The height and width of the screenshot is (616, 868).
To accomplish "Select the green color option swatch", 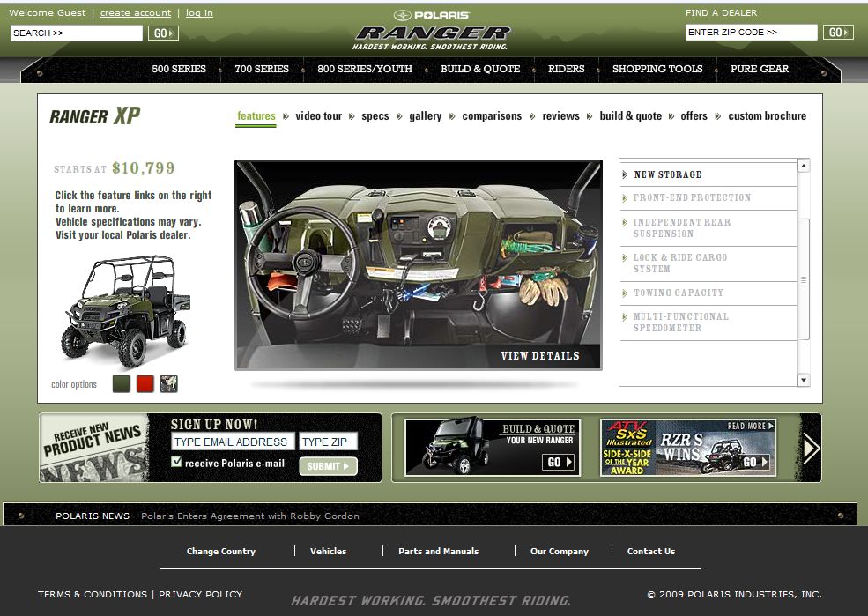I will tap(122, 383).
